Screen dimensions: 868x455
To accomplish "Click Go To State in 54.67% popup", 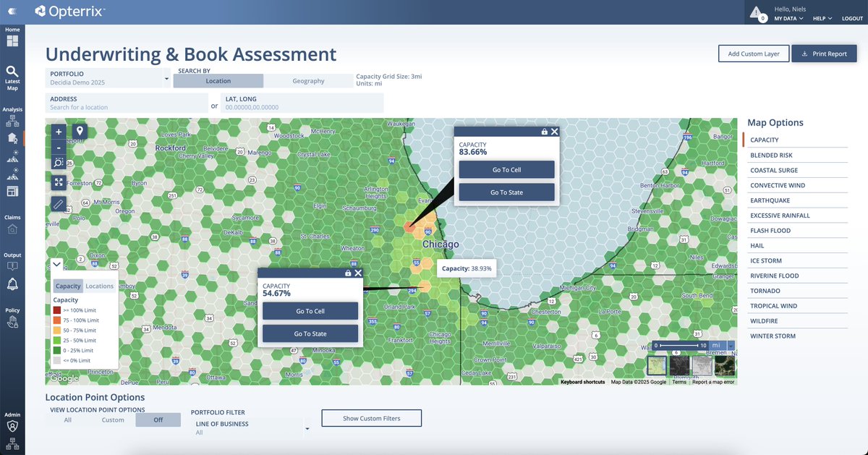I will point(310,333).
